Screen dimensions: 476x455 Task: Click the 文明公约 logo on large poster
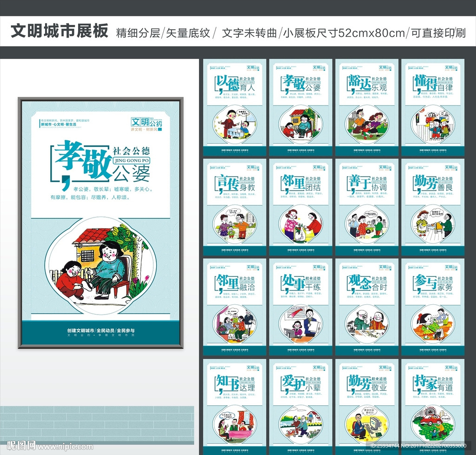click(x=146, y=122)
